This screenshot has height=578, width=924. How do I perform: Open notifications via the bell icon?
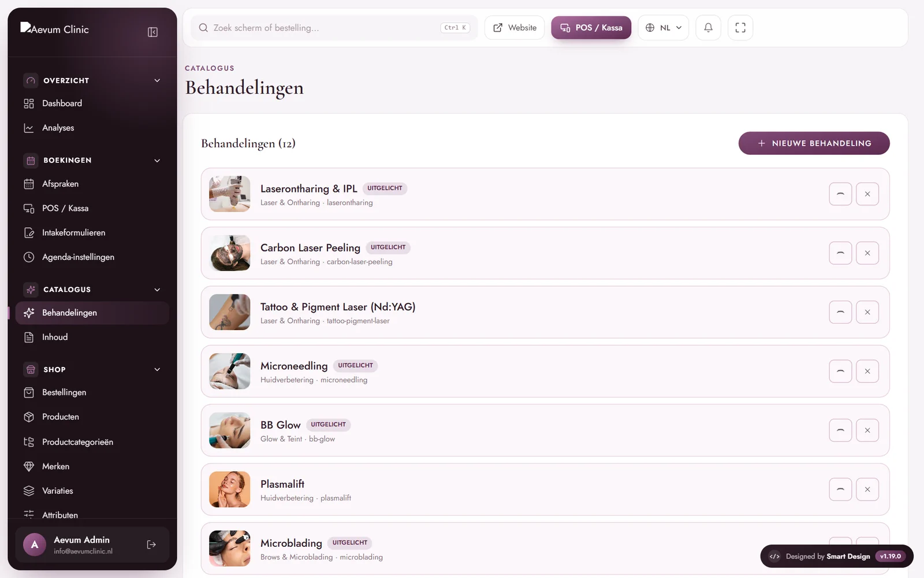[x=708, y=28]
